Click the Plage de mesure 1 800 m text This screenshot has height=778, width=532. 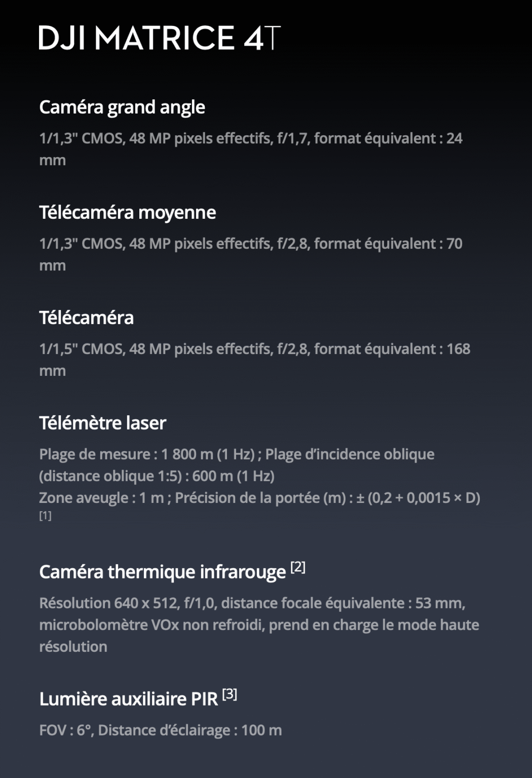(147, 454)
